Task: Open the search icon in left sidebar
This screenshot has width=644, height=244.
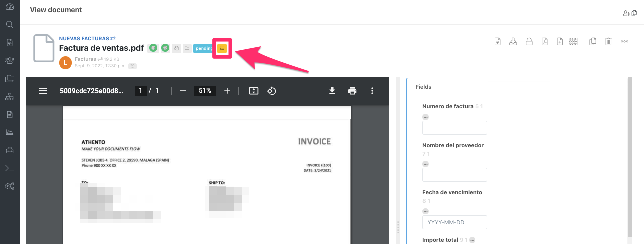Action: point(9,25)
